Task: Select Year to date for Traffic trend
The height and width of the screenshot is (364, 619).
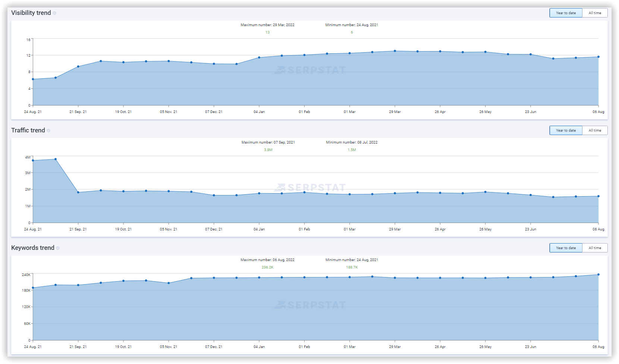Action: point(566,131)
